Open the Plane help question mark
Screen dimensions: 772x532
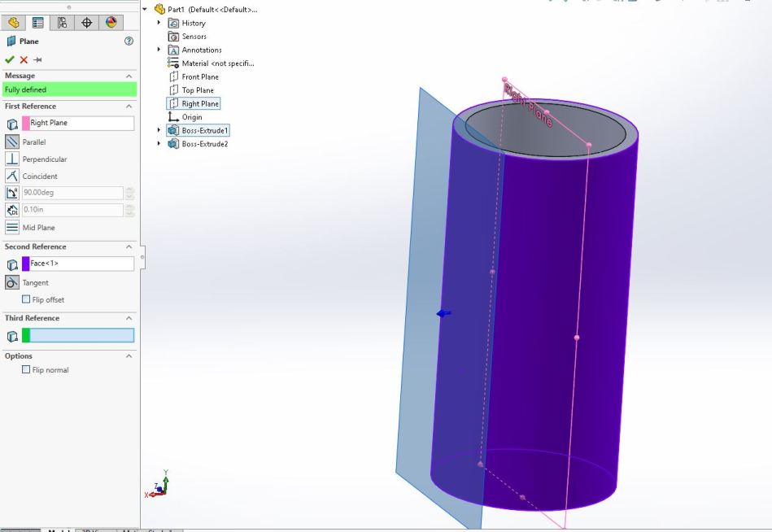[x=129, y=41]
